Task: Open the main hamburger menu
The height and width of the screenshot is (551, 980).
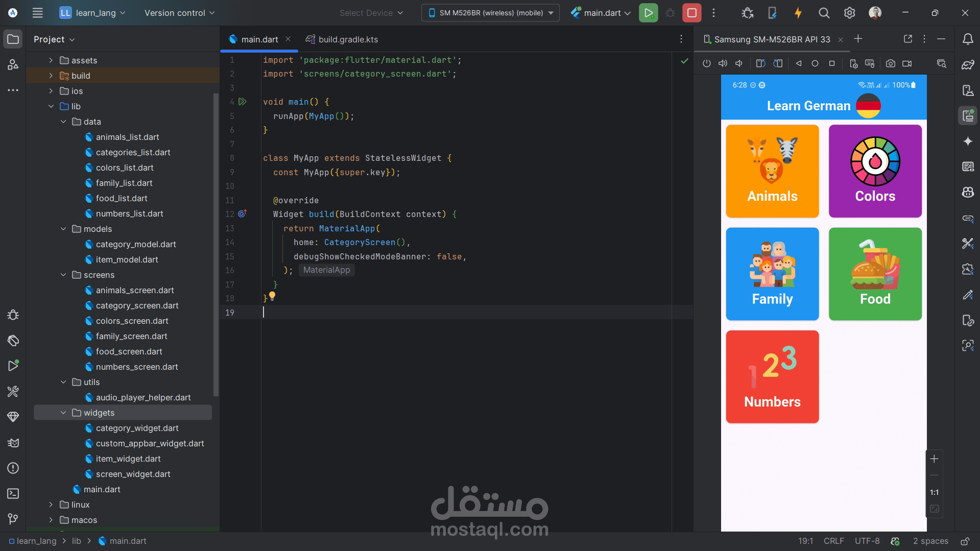Action: (x=37, y=13)
